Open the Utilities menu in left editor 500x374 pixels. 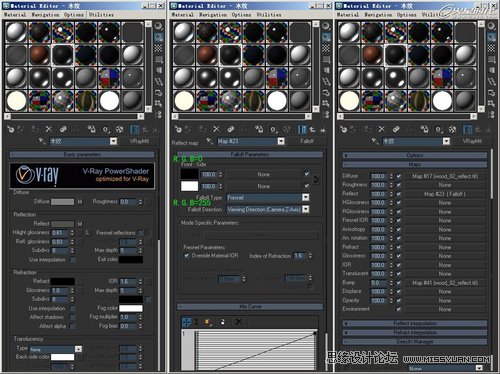tap(101, 15)
